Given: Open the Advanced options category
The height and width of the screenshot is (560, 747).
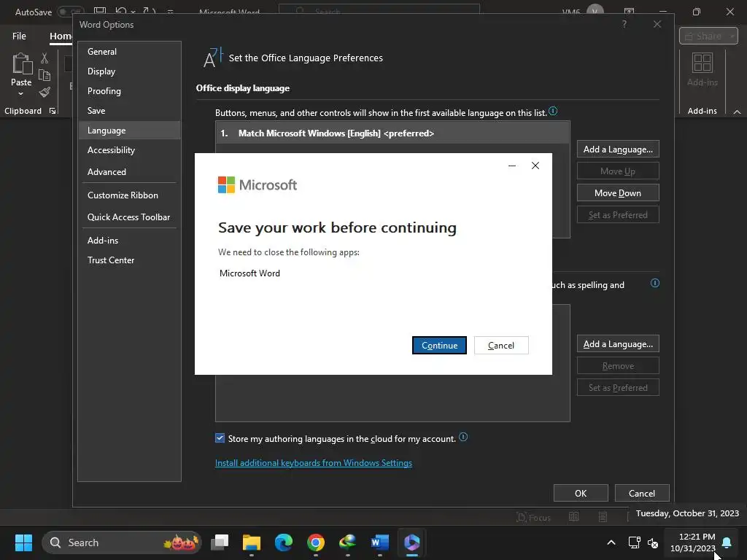Looking at the screenshot, I should click(x=129, y=172).
